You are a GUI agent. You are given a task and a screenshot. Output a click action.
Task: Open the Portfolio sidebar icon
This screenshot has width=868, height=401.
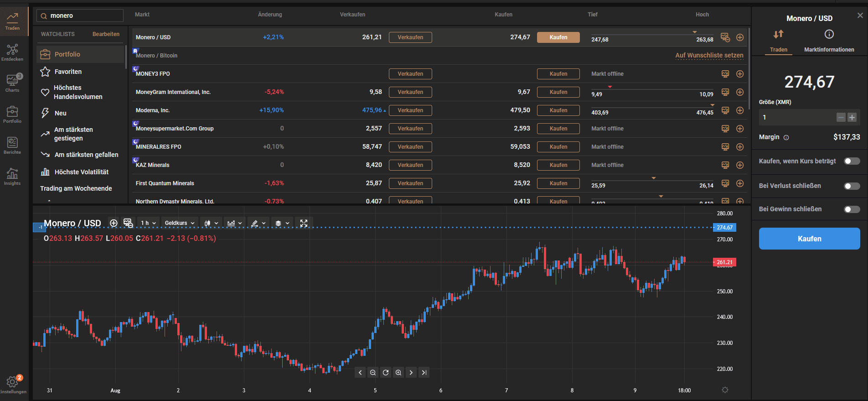12,114
